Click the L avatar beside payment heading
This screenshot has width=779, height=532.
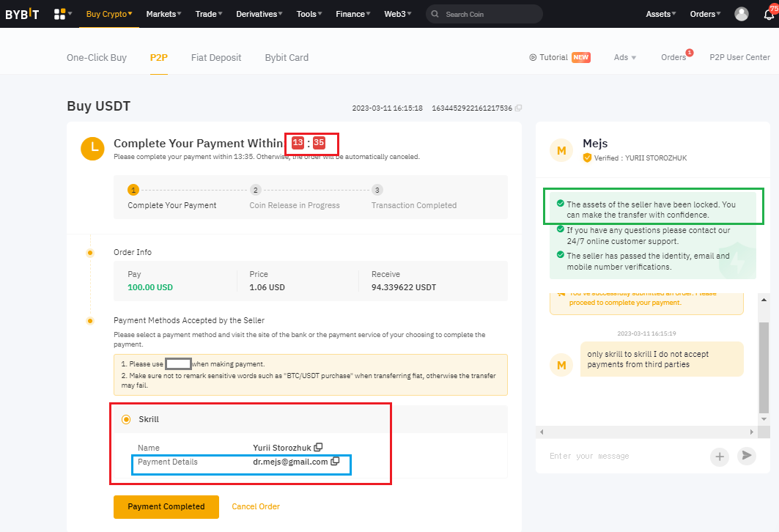92,149
